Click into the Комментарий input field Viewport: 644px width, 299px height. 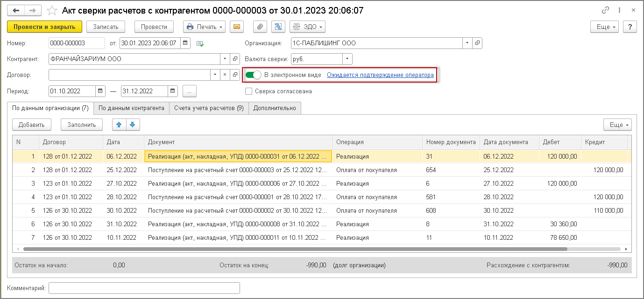(144, 288)
